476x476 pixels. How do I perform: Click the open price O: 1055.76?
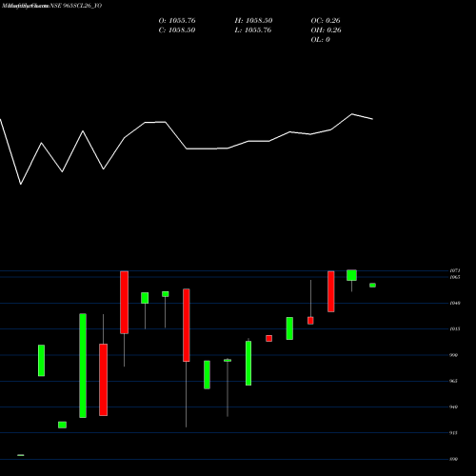[x=177, y=21]
